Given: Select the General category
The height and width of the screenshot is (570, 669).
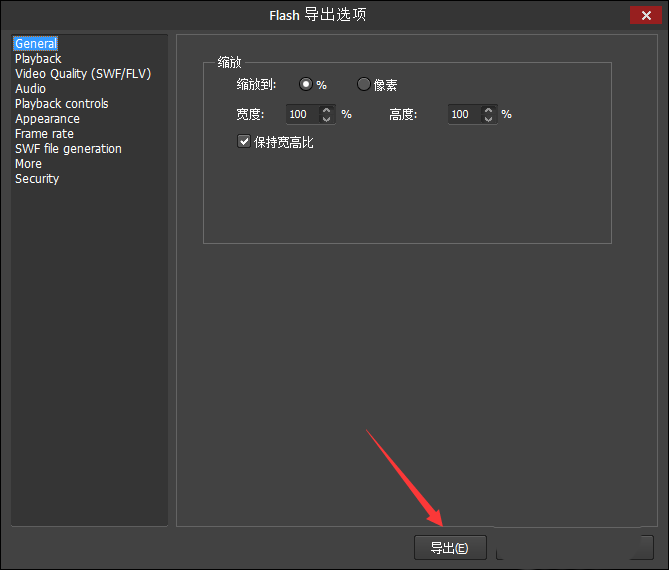Looking at the screenshot, I should point(35,44).
